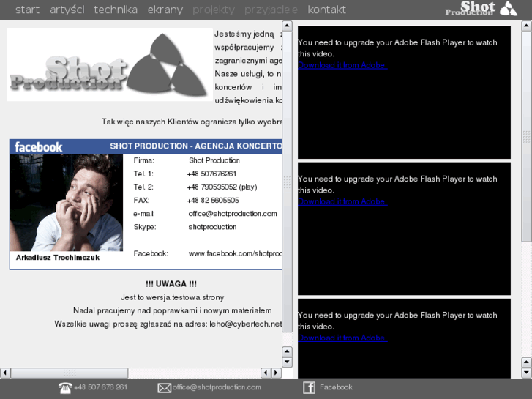Click the telephone icon in footer
This screenshot has height=399, width=532.
click(65, 387)
